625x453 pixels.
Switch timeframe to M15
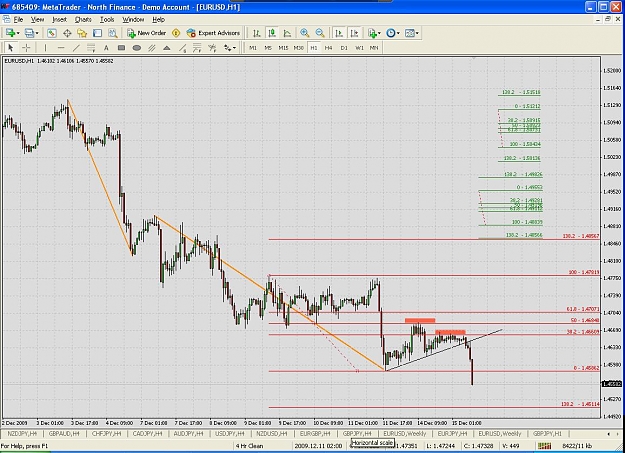(x=283, y=48)
